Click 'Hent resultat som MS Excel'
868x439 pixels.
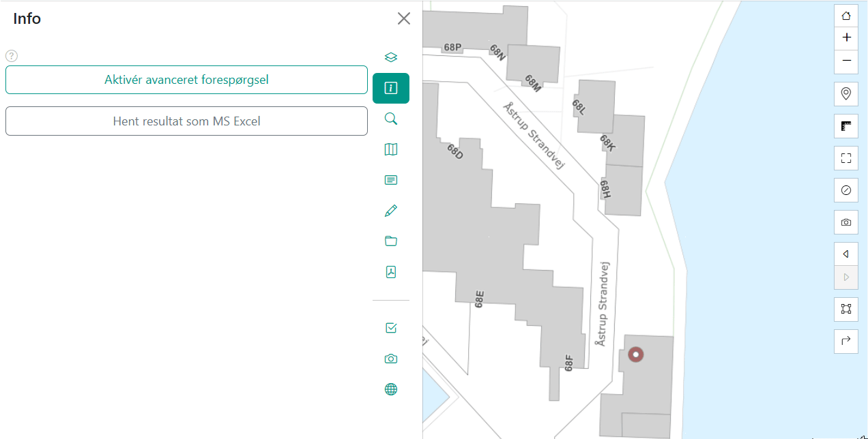pos(186,121)
